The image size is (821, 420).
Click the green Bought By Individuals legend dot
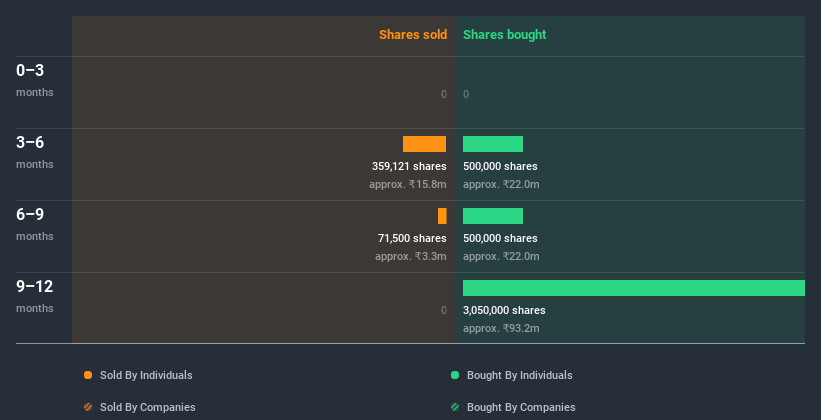455,375
